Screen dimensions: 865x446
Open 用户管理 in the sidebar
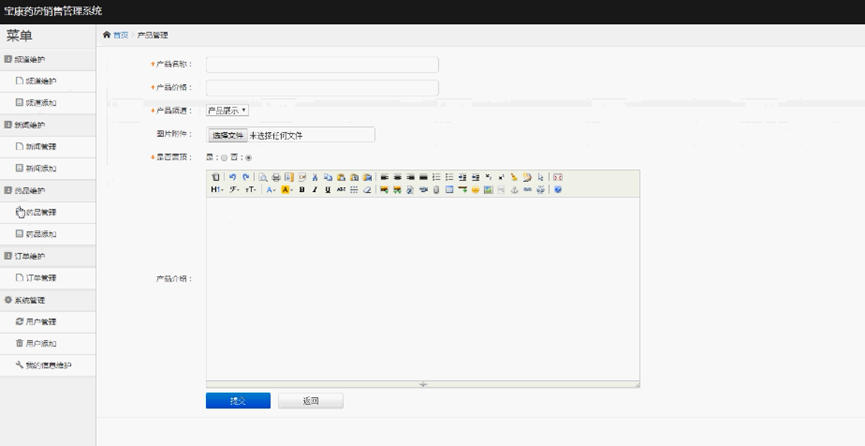pos(47,322)
